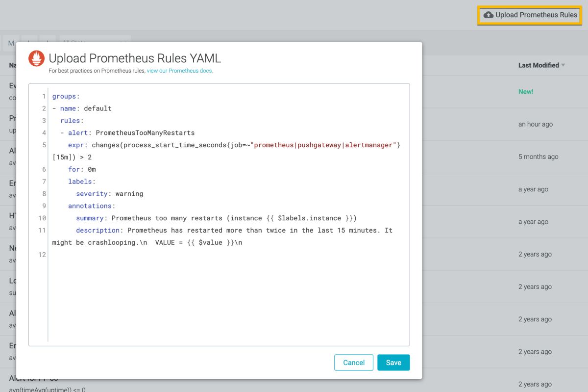Click the cloud upload icon
Image resolution: width=588 pixels, height=392 pixels.
click(x=488, y=15)
